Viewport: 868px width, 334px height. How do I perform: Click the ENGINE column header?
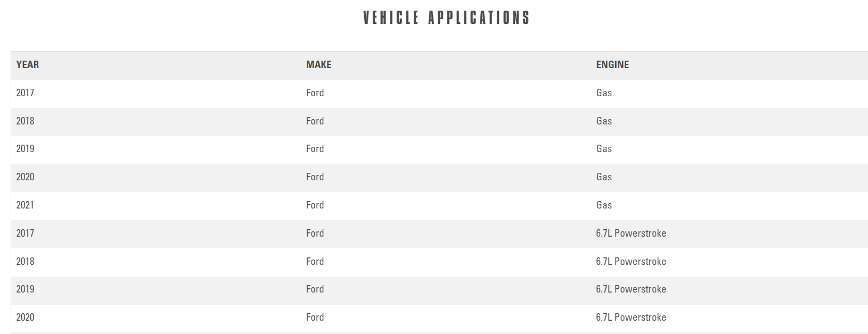click(x=612, y=65)
